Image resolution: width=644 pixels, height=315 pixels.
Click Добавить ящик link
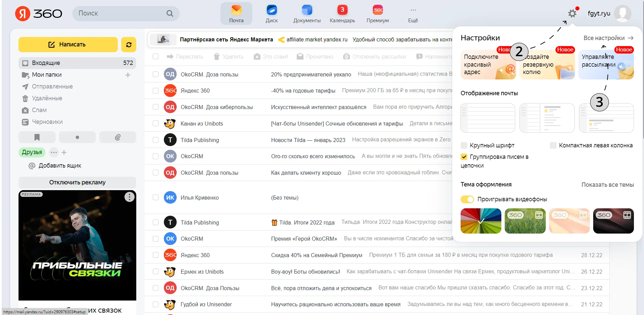point(60,166)
